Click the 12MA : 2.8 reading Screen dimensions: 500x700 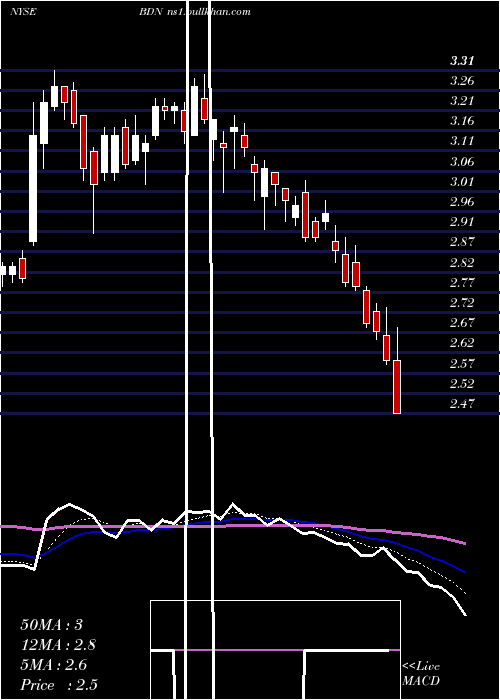[x=58, y=645]
